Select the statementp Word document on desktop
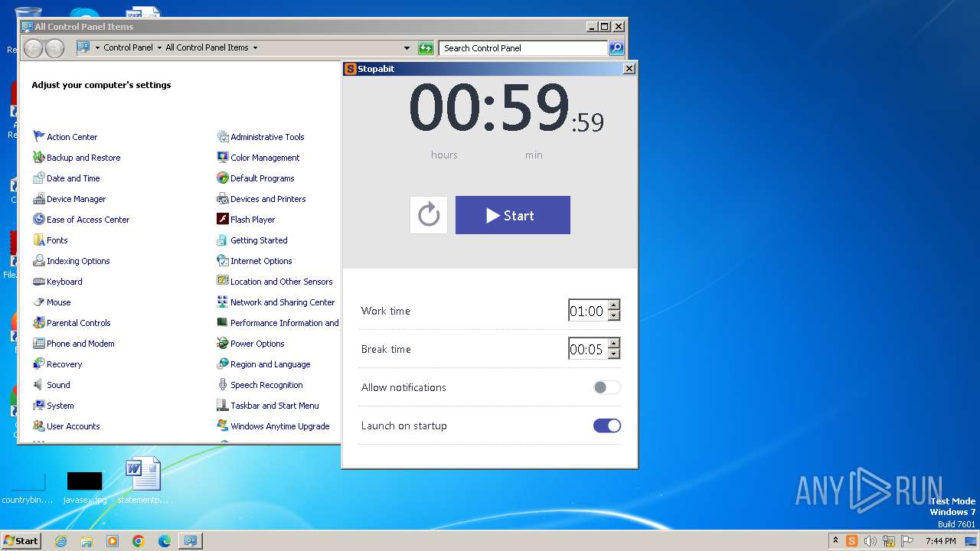The image size is (980, 551). (143, 481)
